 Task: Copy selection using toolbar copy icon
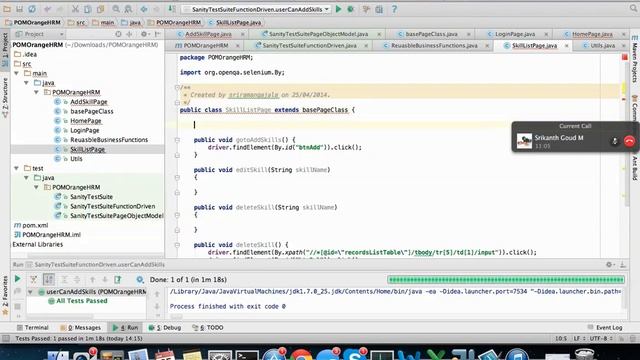pos(88,9)
